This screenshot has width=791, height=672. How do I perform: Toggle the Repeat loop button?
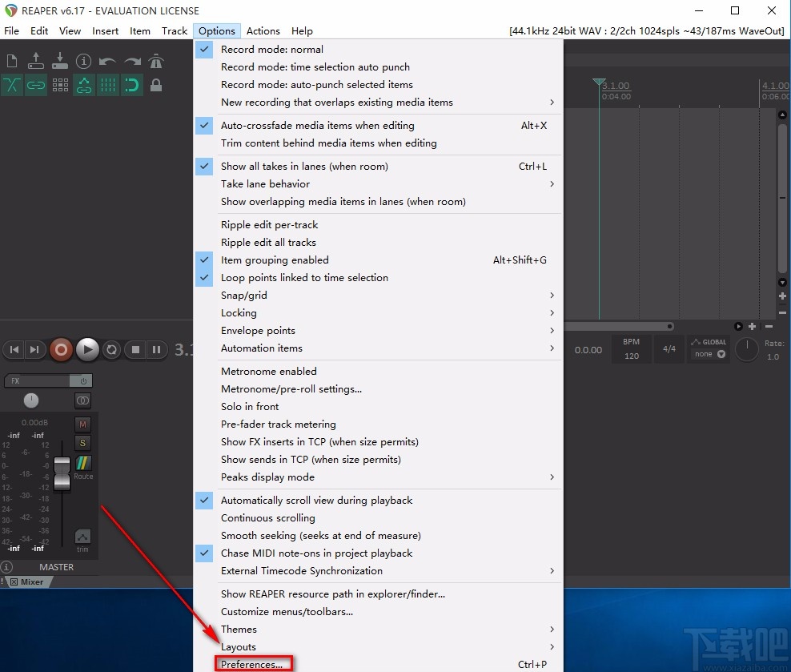click(111, 350)
